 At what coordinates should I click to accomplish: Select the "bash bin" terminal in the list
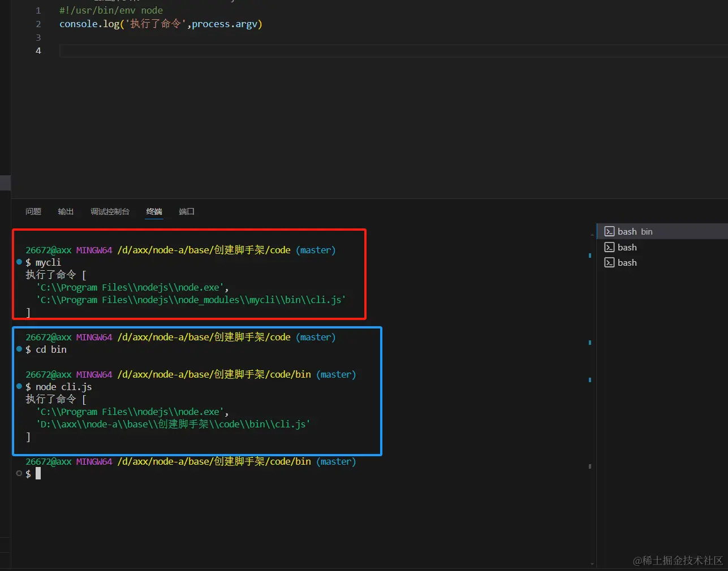tap(635, 232)
